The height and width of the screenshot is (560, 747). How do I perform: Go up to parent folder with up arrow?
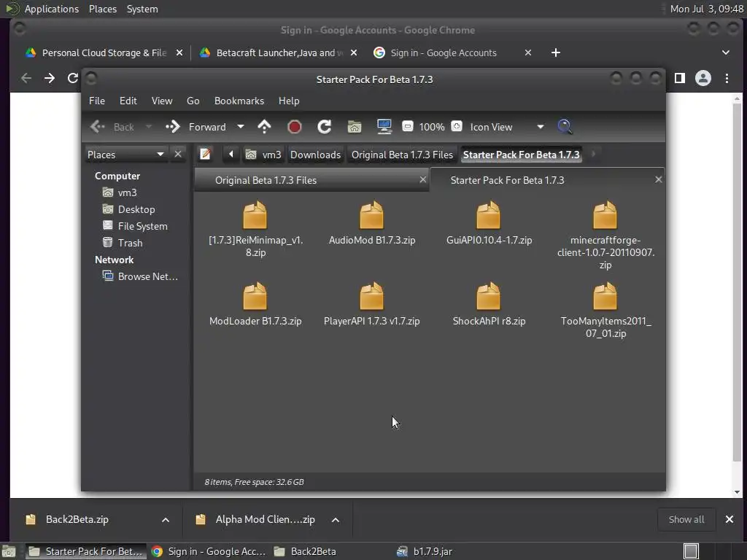pyautogui.click(x=264, y=127)
